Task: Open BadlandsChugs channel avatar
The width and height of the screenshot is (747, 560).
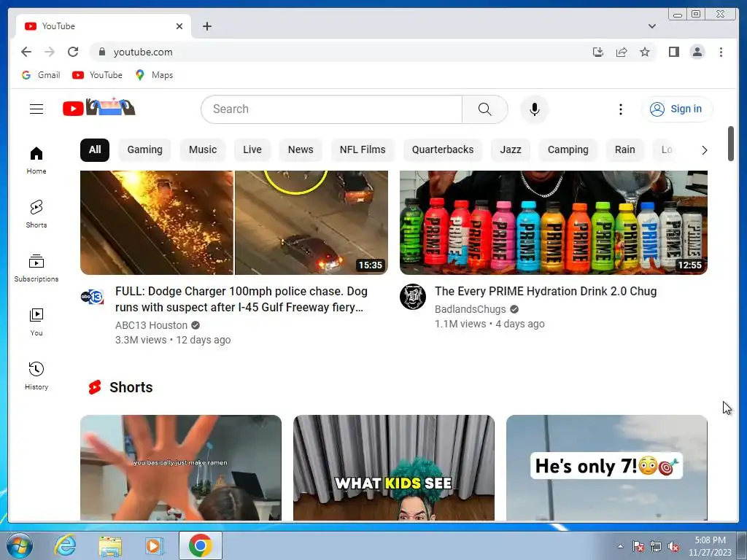Action: tap(413, 297)
